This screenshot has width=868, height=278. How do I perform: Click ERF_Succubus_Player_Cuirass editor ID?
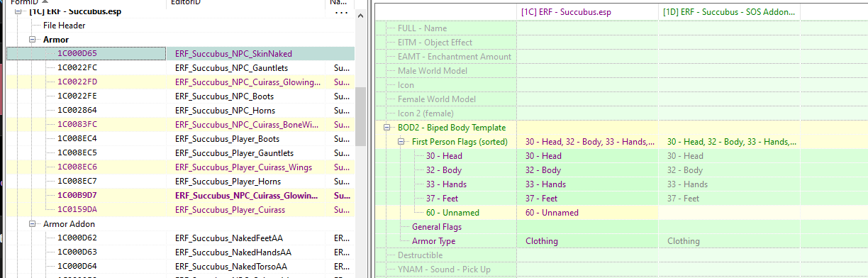pyautogui.click(x=229, y=210)
